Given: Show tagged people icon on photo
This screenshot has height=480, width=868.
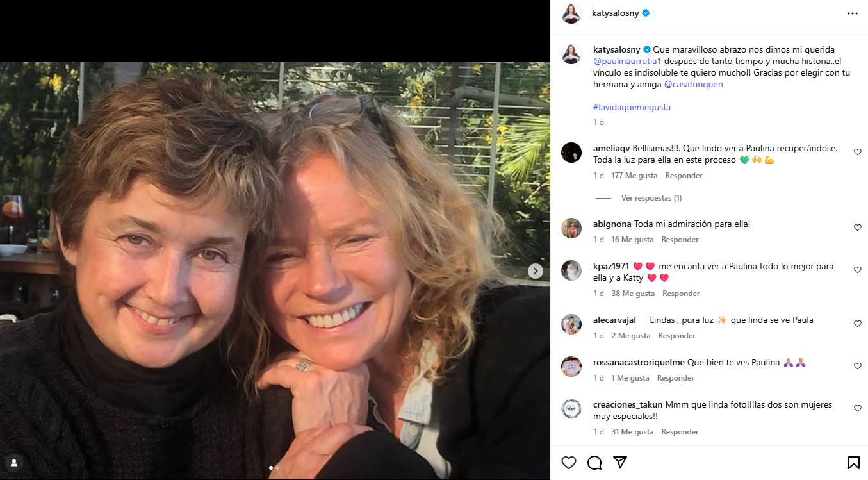Looking at the screenshot, I should tap(14, 463).
